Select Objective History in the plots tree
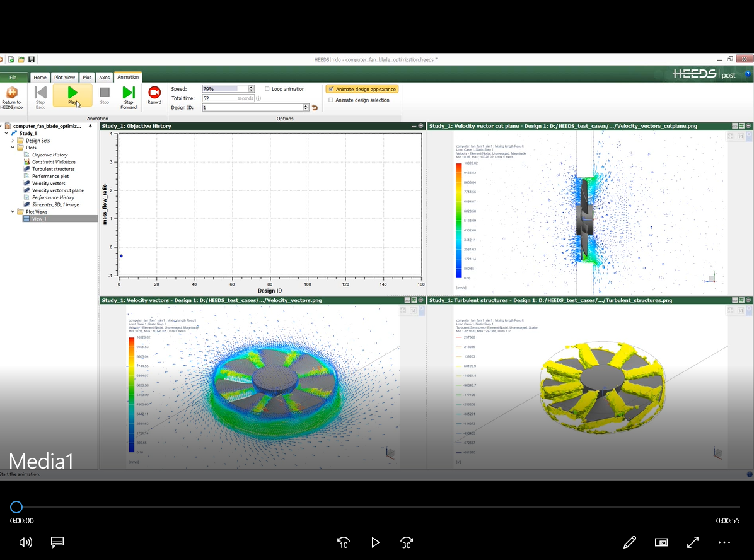 click(50, 155)
